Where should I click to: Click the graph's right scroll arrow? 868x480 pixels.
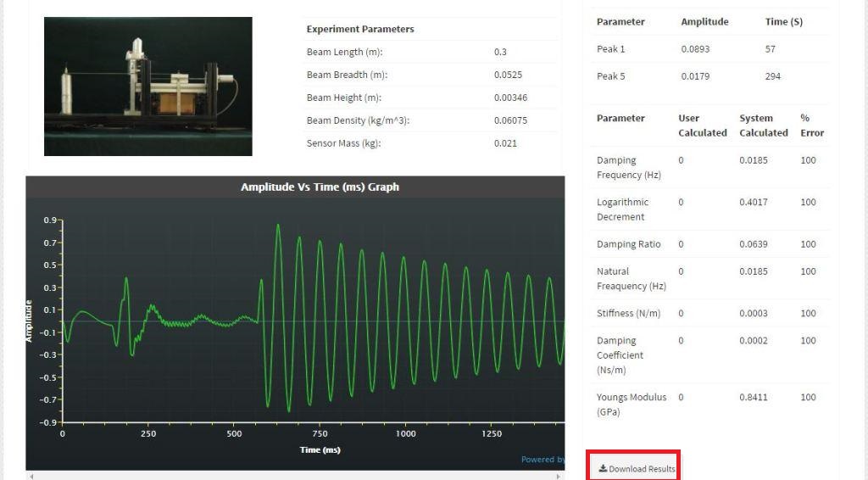coord(558,476)
